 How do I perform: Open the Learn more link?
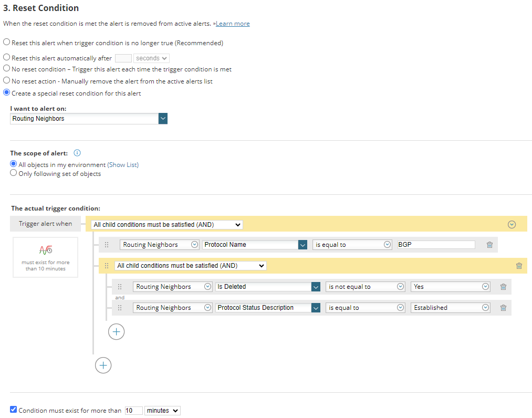click(233, 24)
